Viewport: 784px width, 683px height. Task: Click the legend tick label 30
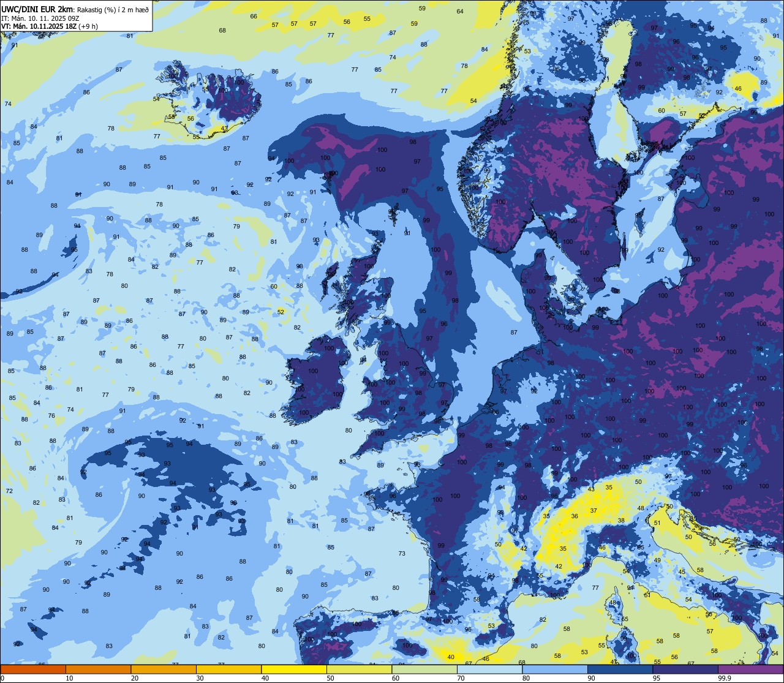(200, 678)
